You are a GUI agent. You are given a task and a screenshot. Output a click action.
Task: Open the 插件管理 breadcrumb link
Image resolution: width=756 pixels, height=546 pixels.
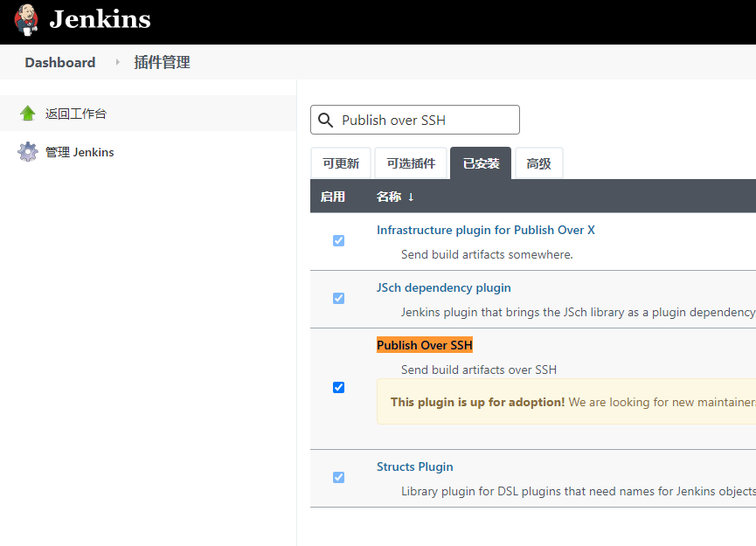(x=162, y=63)
